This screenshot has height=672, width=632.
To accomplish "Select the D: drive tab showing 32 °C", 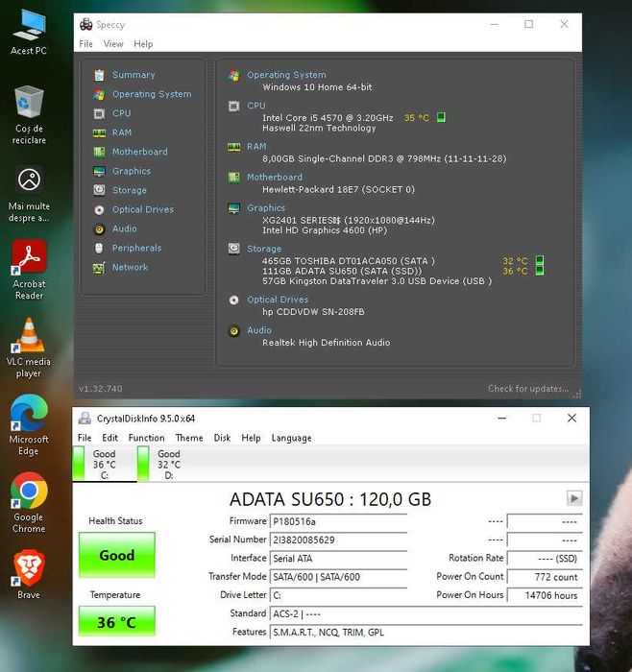I will pos(169,464).
